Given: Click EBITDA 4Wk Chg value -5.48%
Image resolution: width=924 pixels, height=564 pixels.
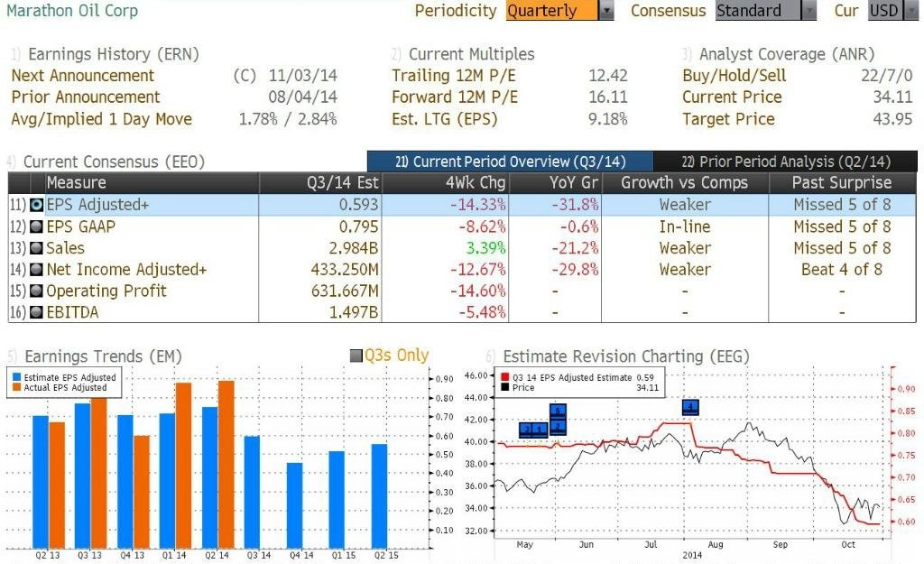Looking at the screenshot, I should (482, 311).
